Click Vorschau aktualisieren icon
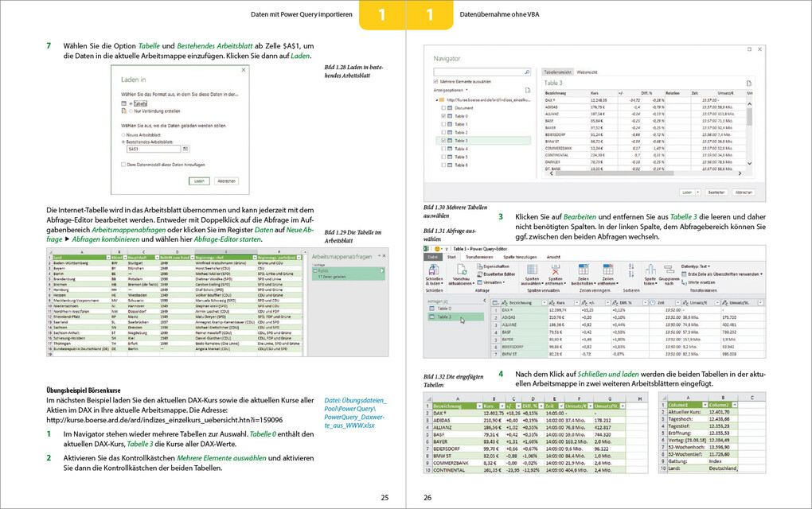 (461, 269)
